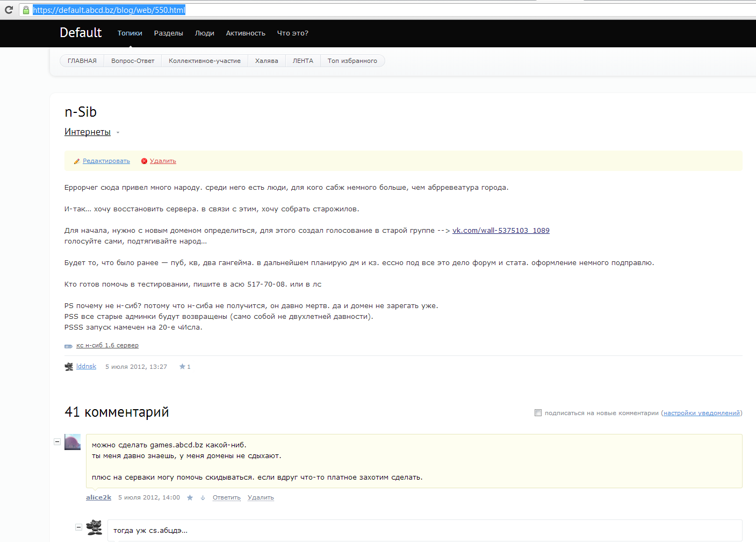The width and height of the screenshot is (756, 542).
Task: Click the browser address bar URL
Action: pyautogui.click(x=109, y=10)
